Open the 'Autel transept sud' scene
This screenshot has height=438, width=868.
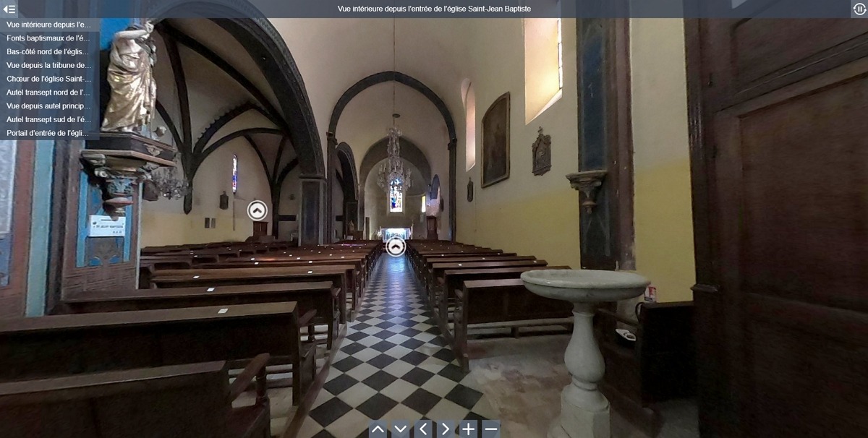[49, 120]
